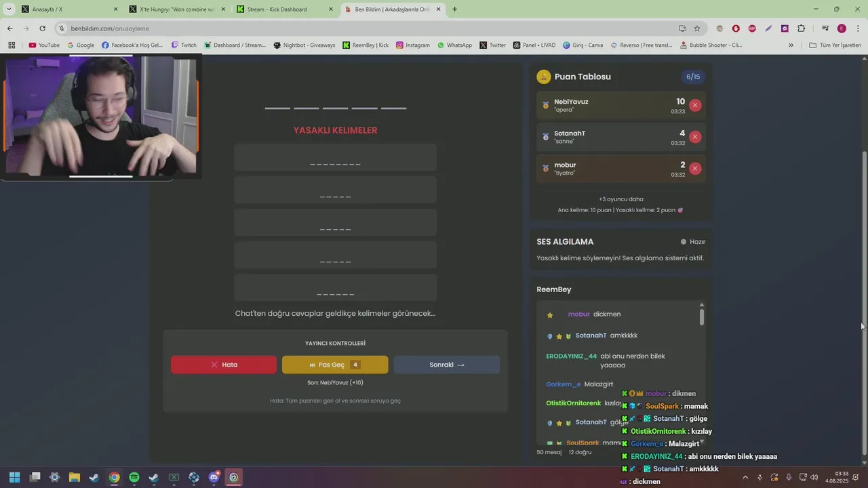Open Spotify from taskbar

point(134,477)
